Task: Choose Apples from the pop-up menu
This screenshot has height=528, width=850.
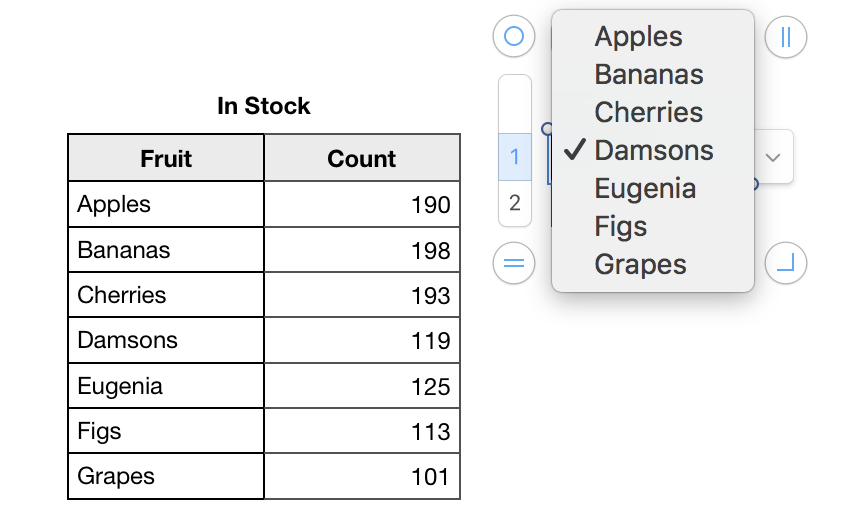Action: click(638, 37)
